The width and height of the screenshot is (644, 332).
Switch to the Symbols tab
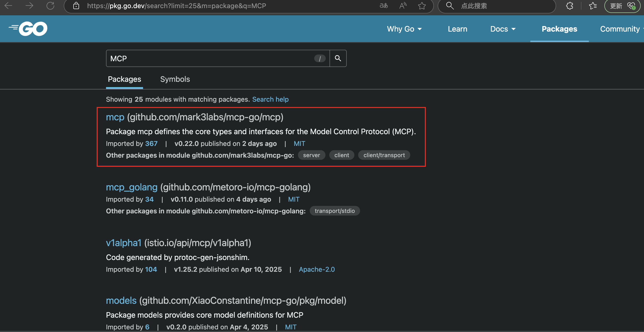pos(175,79)
